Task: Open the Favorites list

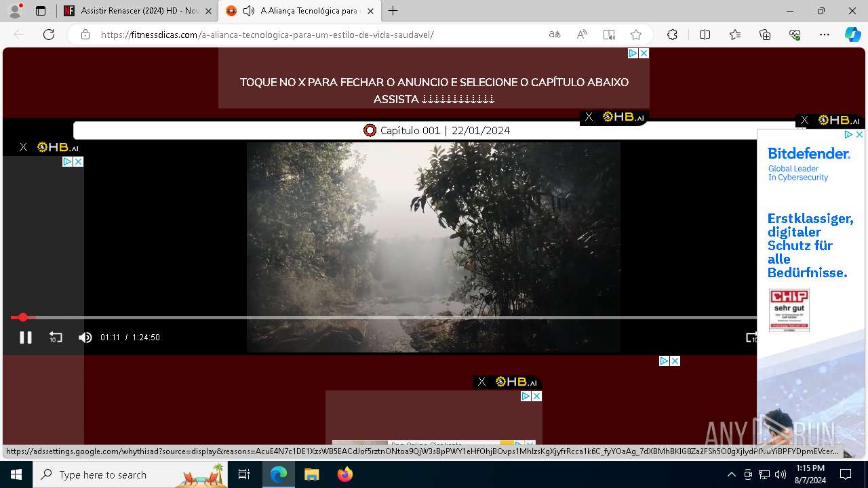Action: 735,35
